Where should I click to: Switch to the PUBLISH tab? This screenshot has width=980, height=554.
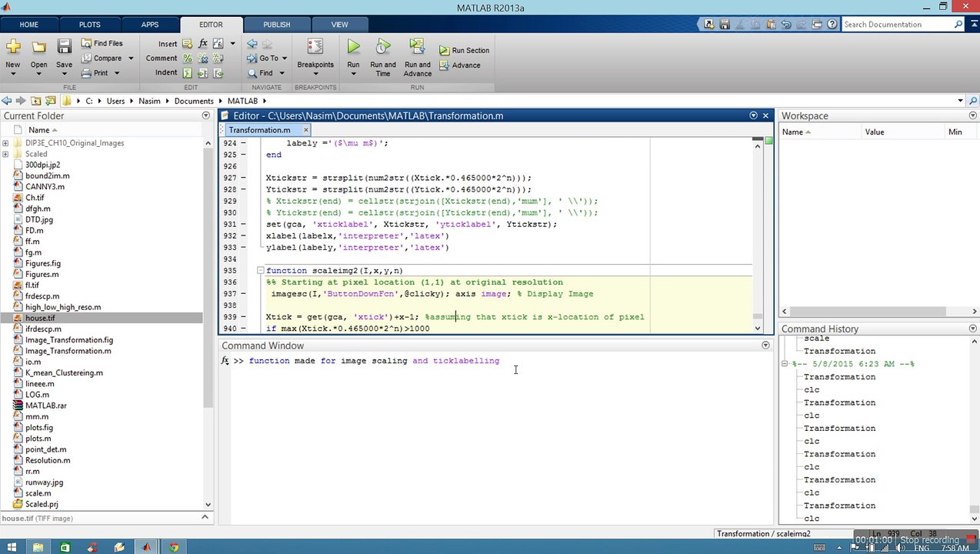coord(277,25)
